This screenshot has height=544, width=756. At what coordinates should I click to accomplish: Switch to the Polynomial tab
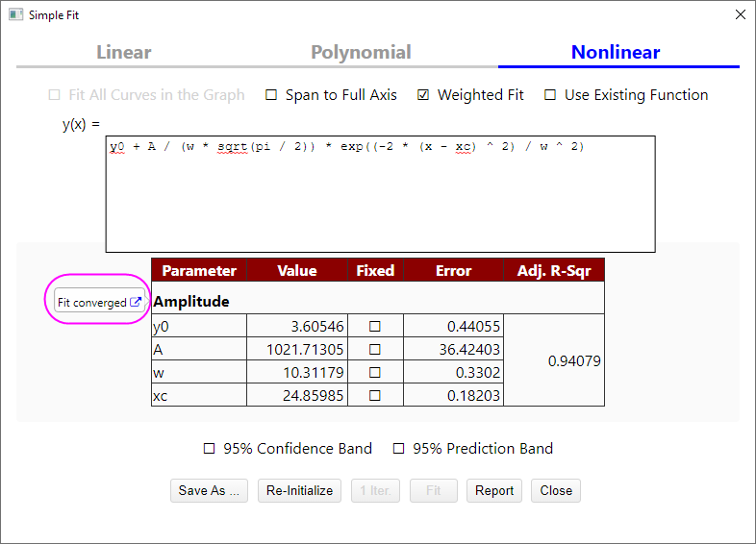point(361,53)
